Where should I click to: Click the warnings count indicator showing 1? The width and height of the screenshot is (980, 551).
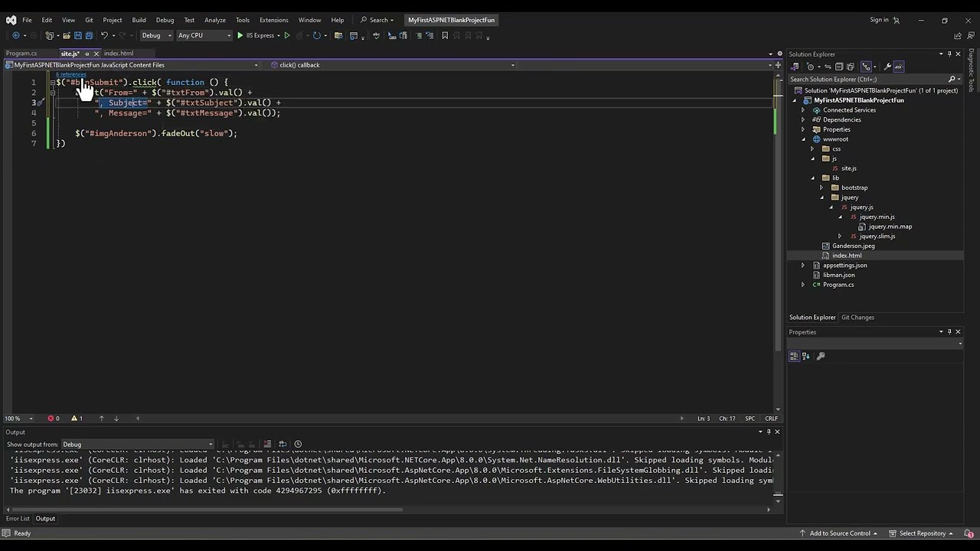point(77,419)
